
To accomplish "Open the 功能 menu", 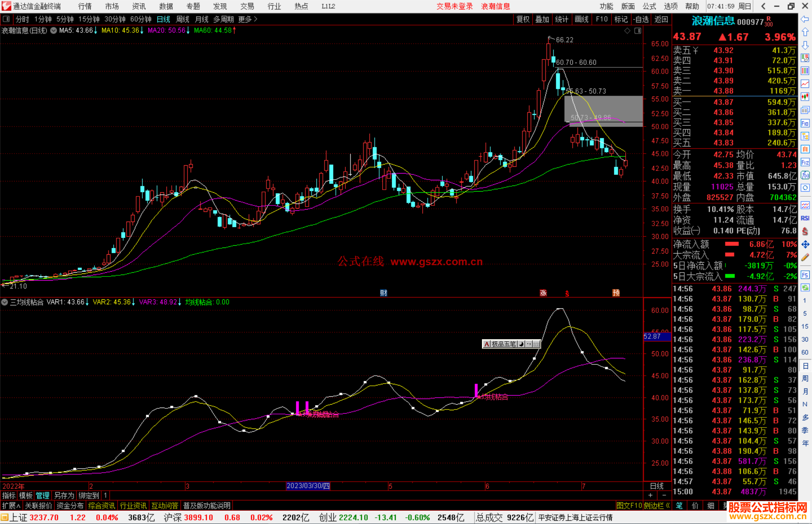I will pos(606,6).
